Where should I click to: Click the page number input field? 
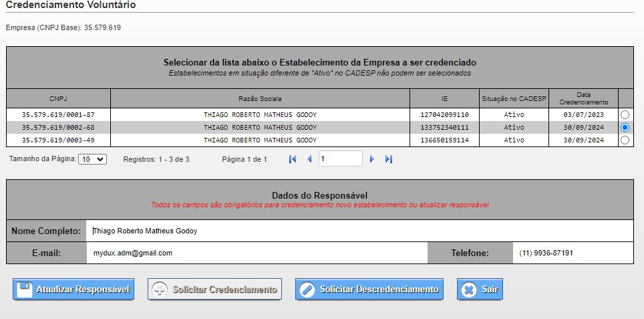point(339,159)
